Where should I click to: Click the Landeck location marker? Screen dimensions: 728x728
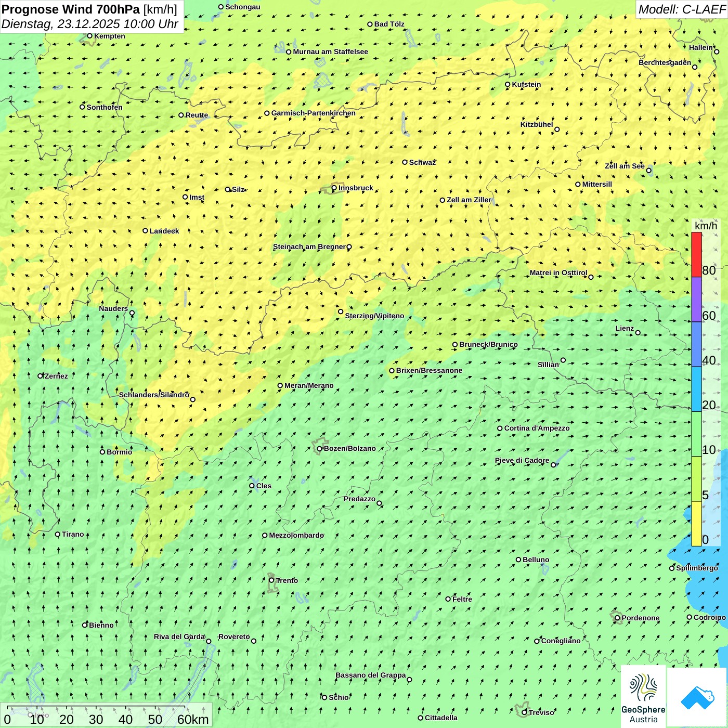click(x=145, y=231)
